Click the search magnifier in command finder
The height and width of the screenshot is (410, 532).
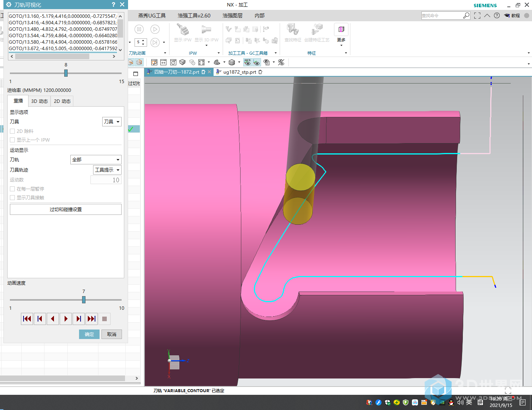466,16
